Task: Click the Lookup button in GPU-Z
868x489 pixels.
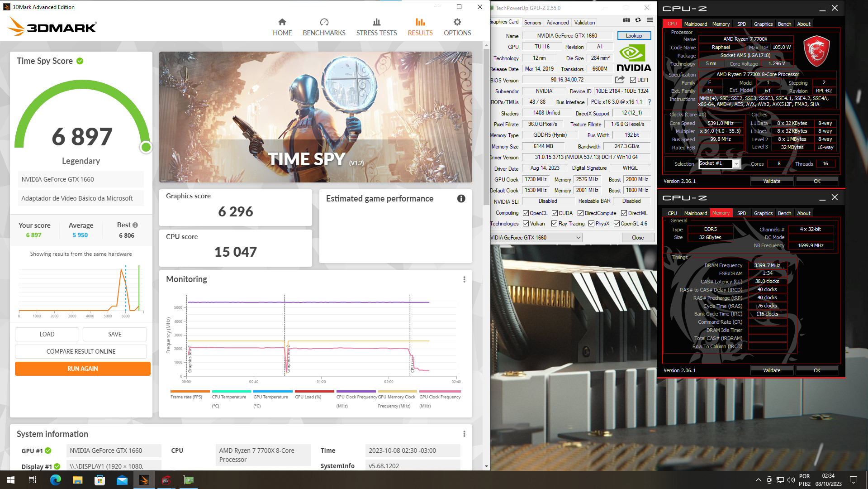Action: [x=634, y=36]
